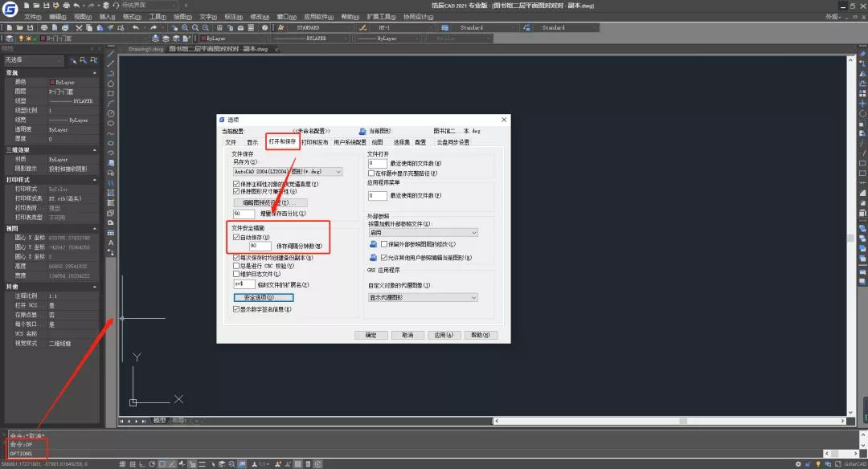Screen dimensions: 868x469
Task: Click the Save icon in quick access bar
Action: pos(47,6)
